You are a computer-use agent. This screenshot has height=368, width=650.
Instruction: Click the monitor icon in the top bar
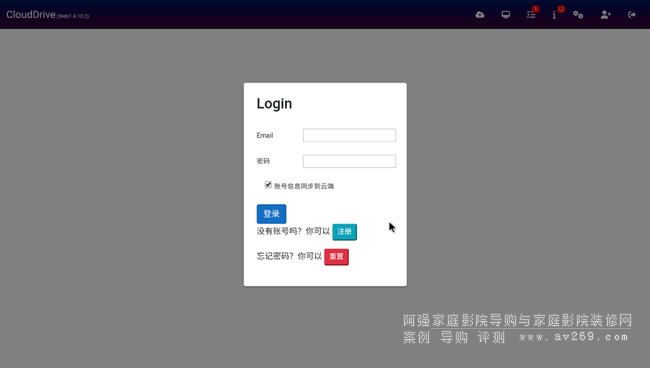[506, 15]
